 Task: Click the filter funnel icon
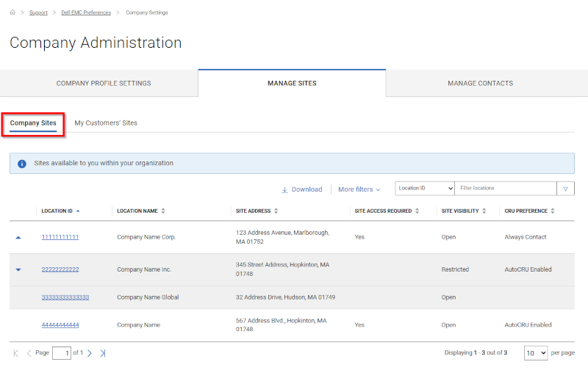click(565, 189)
